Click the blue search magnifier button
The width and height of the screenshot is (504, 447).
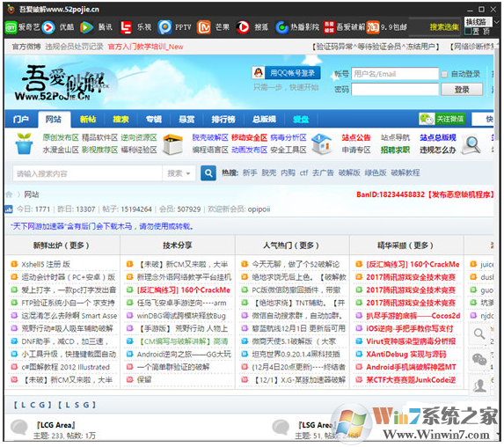point(208,173)
